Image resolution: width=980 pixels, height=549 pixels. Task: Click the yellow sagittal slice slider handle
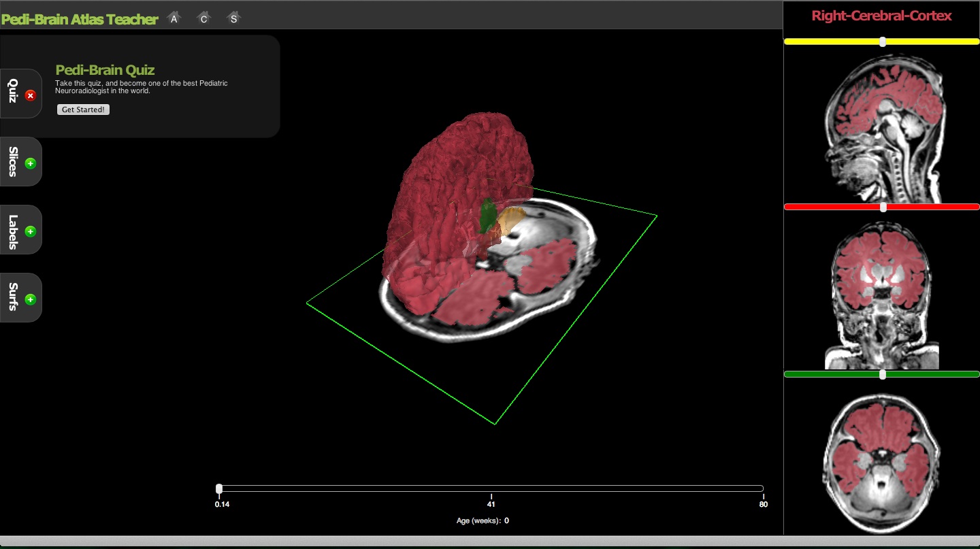pyautogui.click(x=883, y=41)
